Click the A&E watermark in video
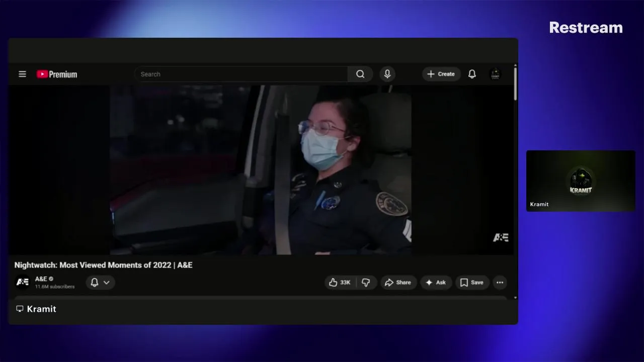This screenshot has width=644, height=362. pyautogui.click(x=501, y=237)
